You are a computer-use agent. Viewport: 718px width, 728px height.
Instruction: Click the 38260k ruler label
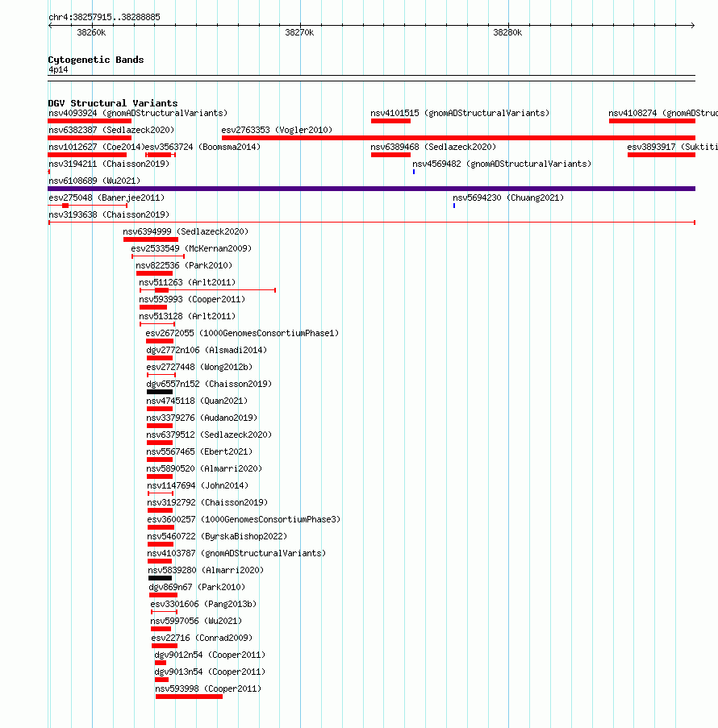click(91, 32)
